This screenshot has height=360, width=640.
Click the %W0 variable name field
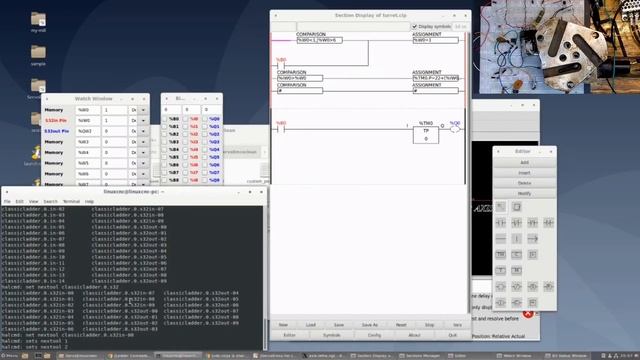point(87,110)
